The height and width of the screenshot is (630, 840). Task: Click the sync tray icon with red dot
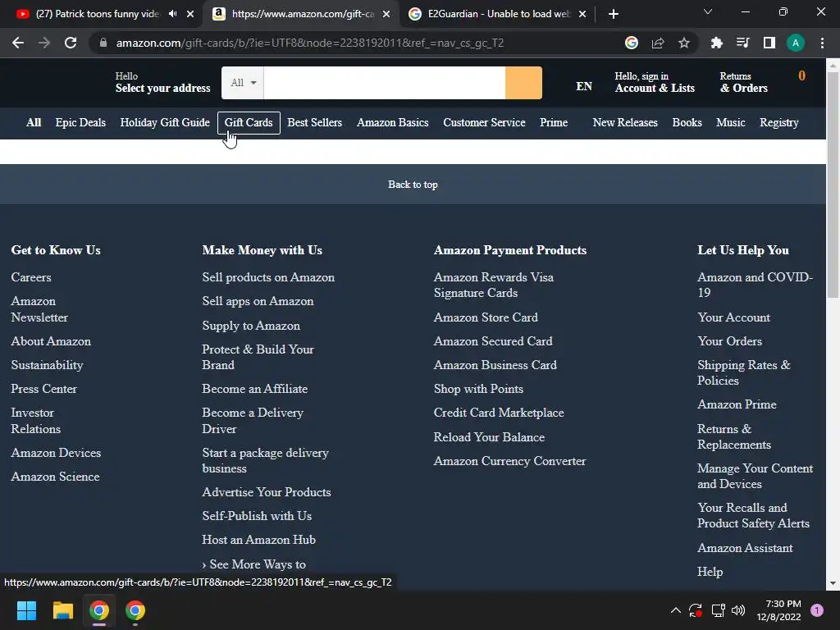pos(696,610)
